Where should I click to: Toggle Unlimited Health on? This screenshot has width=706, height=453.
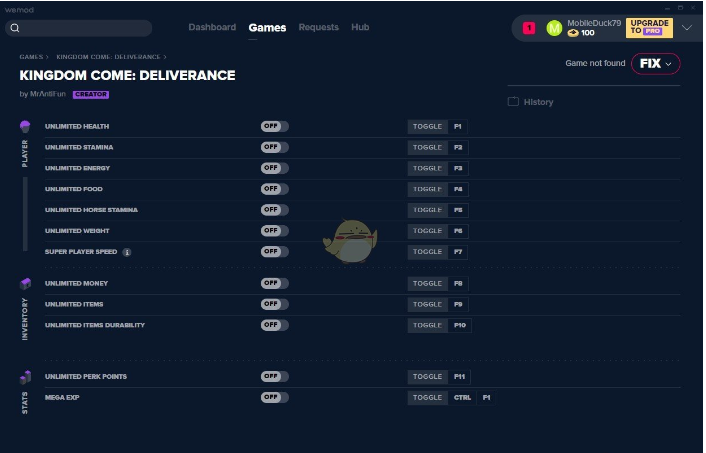[274, 127]
